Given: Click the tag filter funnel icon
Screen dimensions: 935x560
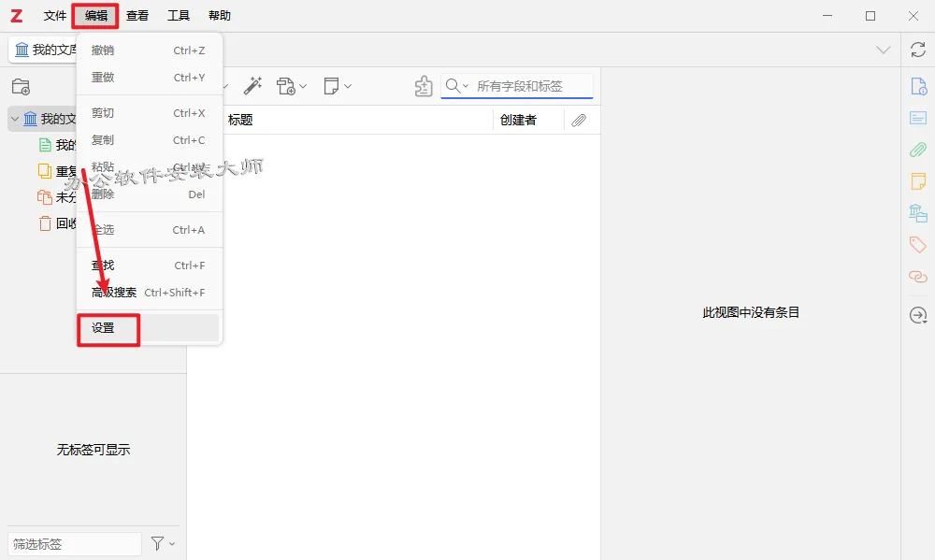Looking at the screenshot, I should pos(157,543).
